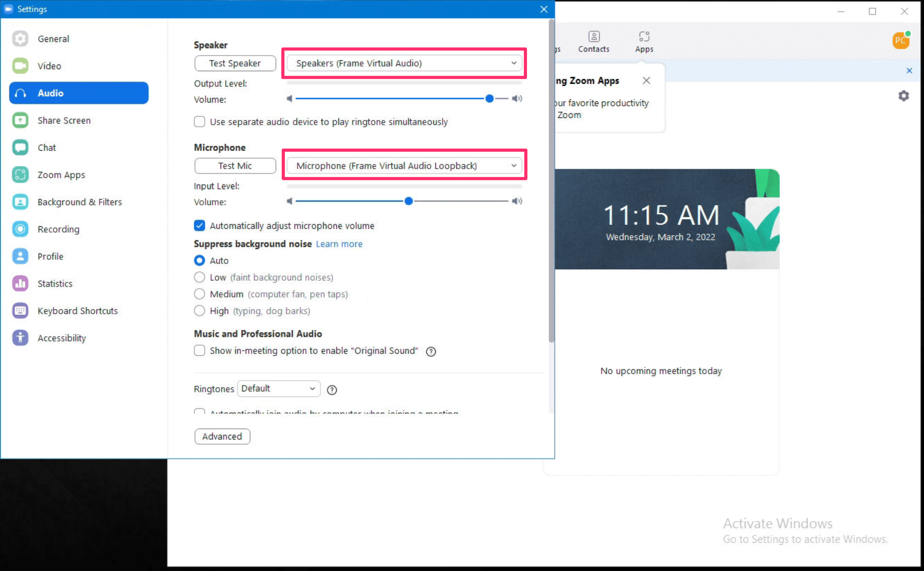This screenshot has height=571, width=924.
Task: Select Medium noise suppression option
Action: 200,294
